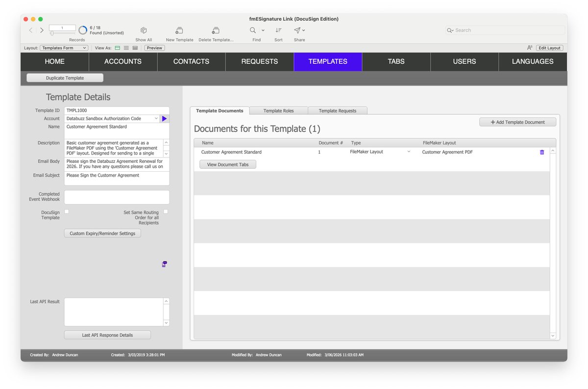Open the Find options chevron

click(x=263, y=30)
